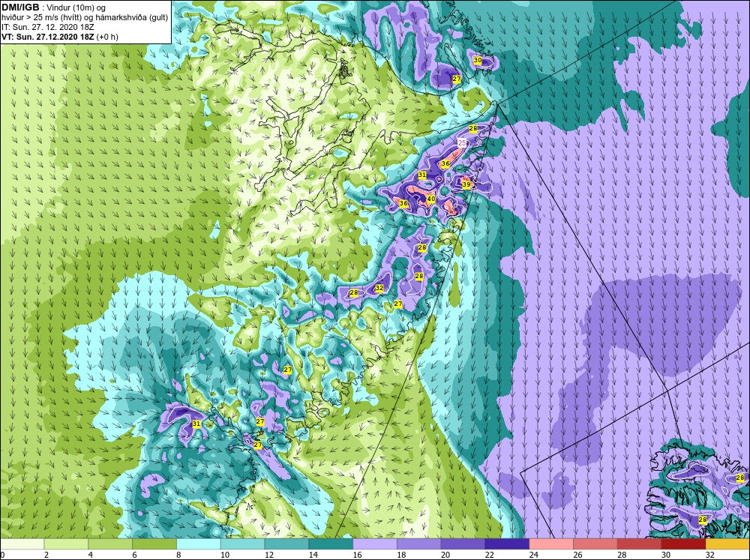Click the orange legend swatch above 32

point(727,544)
